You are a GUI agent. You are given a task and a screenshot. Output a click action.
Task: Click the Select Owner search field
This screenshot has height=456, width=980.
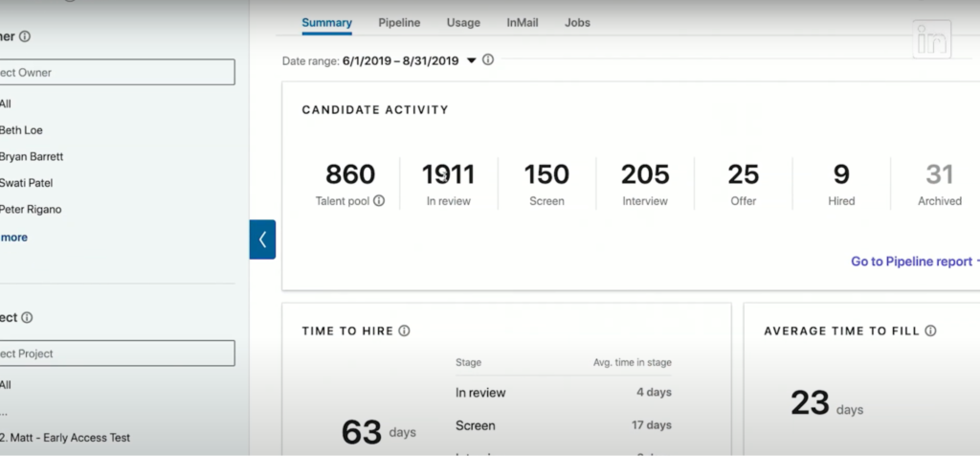[115, 73]
